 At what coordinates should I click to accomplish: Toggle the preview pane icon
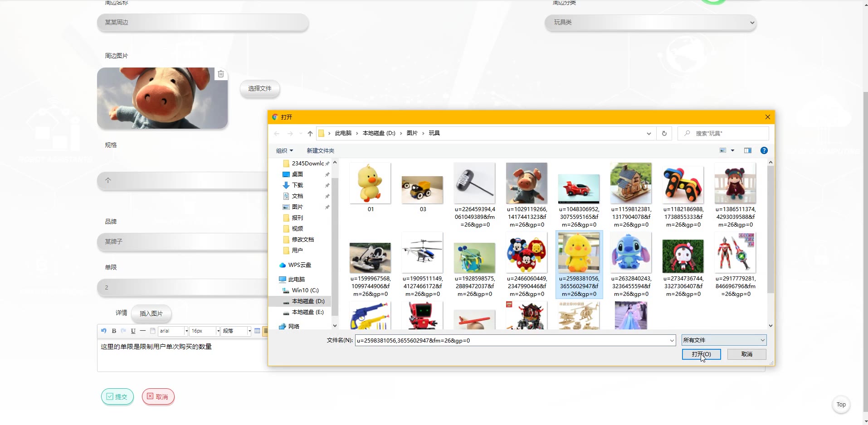coord(748,150)
